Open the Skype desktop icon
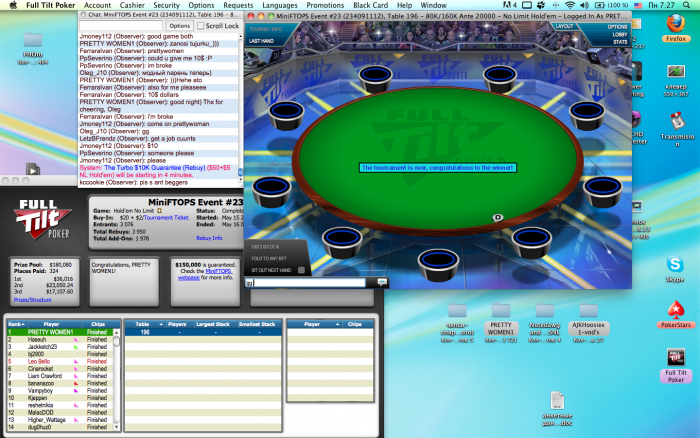Screen dimensions: 700x438 pyautogui.click(x=675, y=267)
